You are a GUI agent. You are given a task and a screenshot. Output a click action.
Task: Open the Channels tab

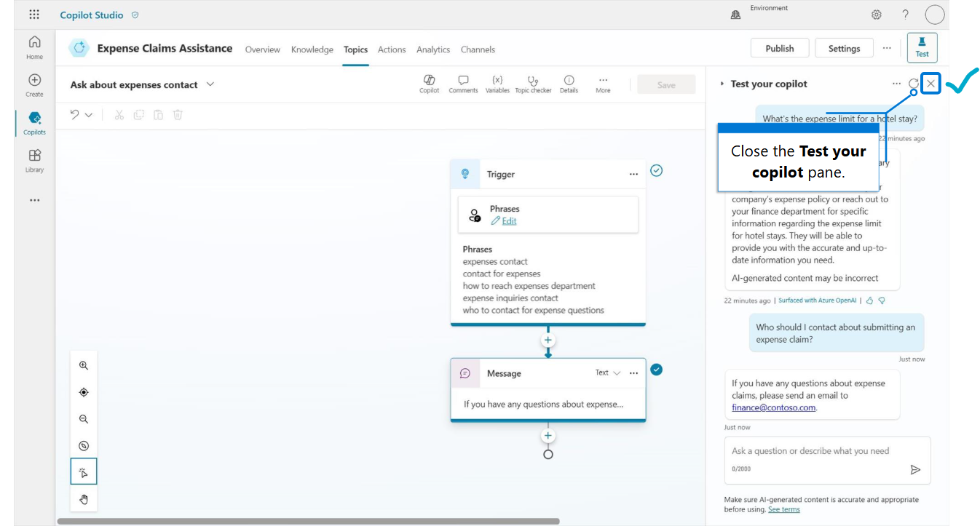pos(478,49)
